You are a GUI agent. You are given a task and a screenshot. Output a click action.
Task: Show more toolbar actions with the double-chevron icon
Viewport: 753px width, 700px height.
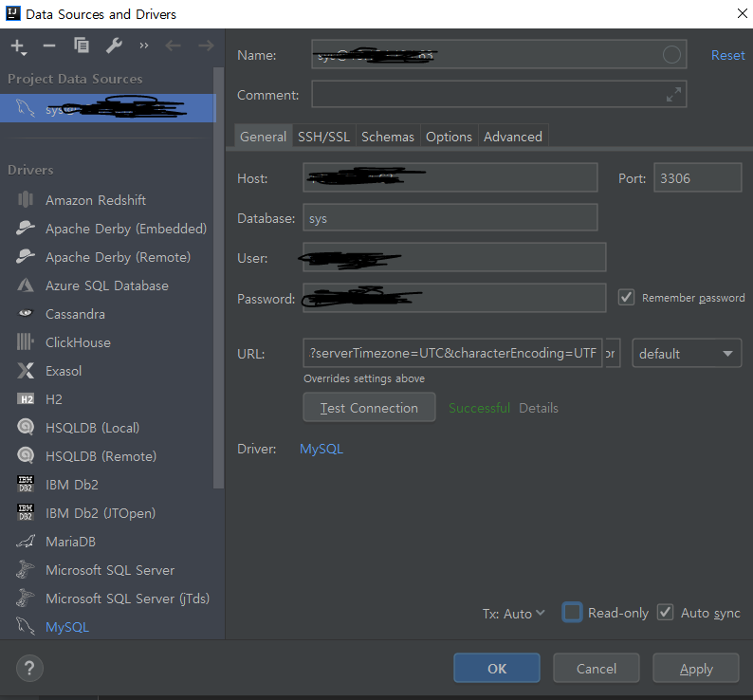click(144, 46)
